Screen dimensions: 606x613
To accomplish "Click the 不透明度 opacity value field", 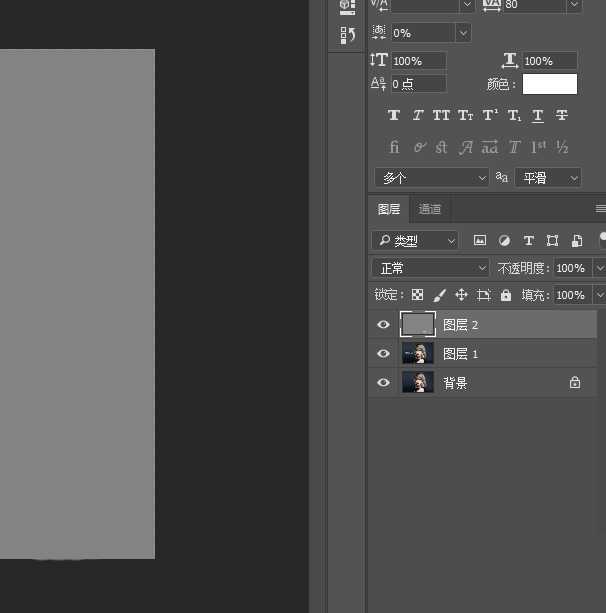I will (572, 268).
